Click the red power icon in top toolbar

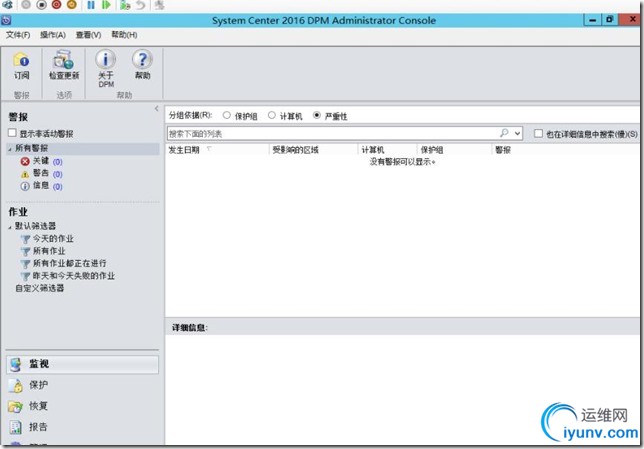[57, 5]
